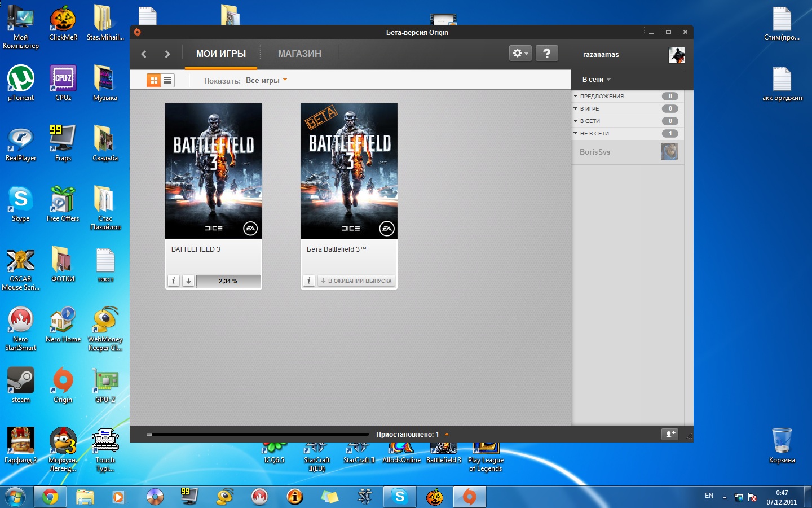
Task: Switch to Origin via its taskbar icon
Action: pos(469,497)
